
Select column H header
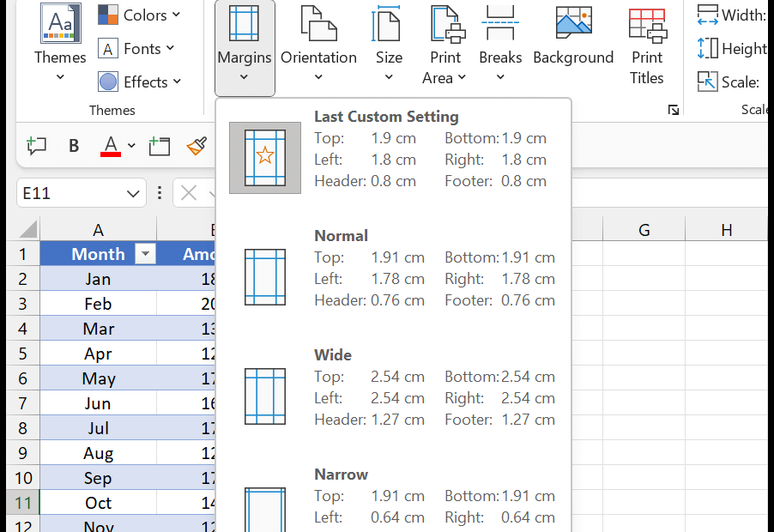(726, 230)
